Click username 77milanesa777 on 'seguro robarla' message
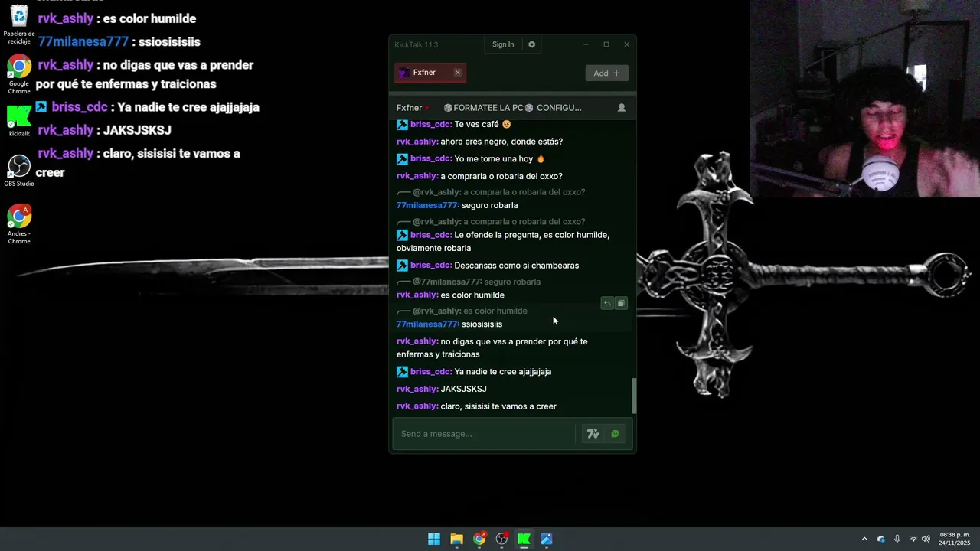This screenshot has height=551, width=980. coord(427,205)
